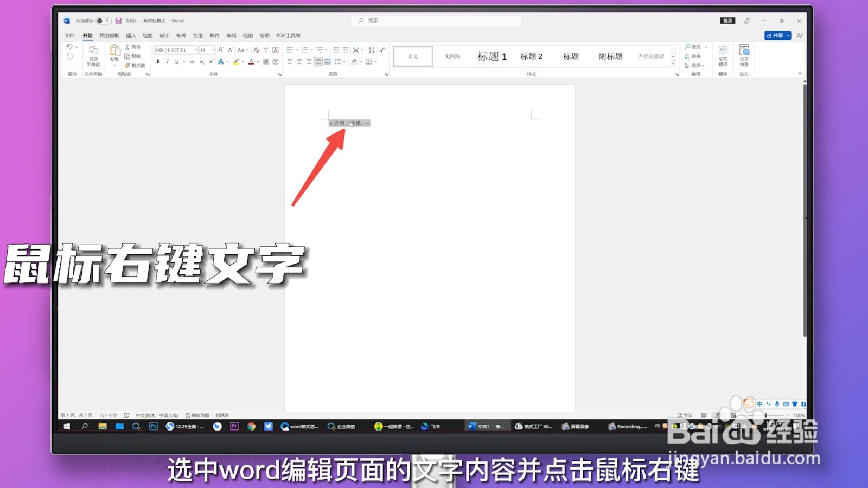The image size is (868, 488).
Task: Open the font size 11 dropdown
Action: pos(214,50)
